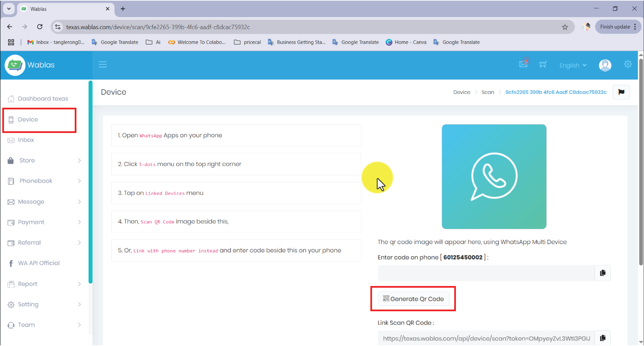Click the Generate Qr Code button
Viewport: 644px width, 346px height.
[x=413, y=299]
